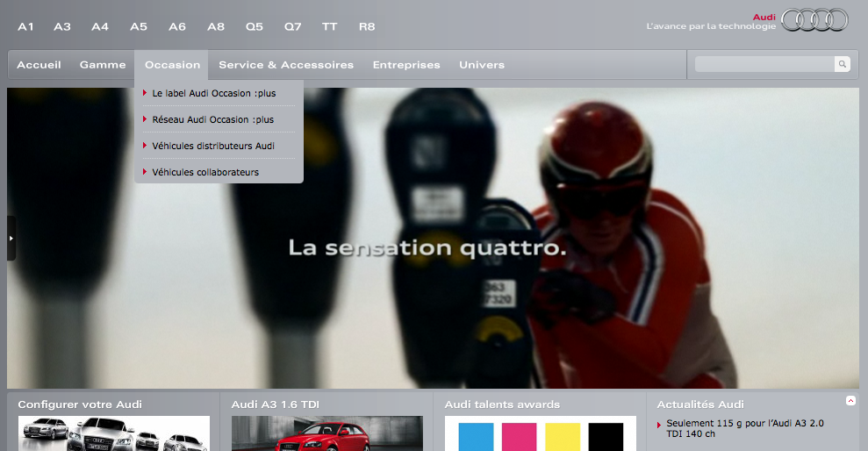Click the red Audi A3 thumbnail
The height and width of the screenshot is (451, 868).
[327, 433]
